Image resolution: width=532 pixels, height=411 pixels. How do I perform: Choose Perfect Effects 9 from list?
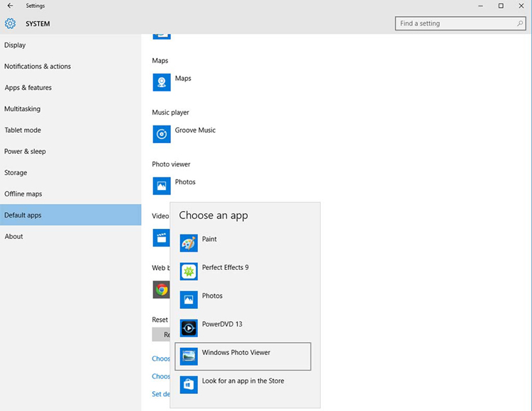tap(243, 271)
